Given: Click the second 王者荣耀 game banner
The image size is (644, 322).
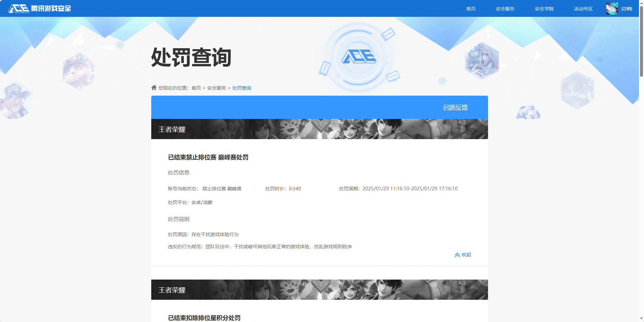Looking at the screenshot, I should tap(319, 290).
